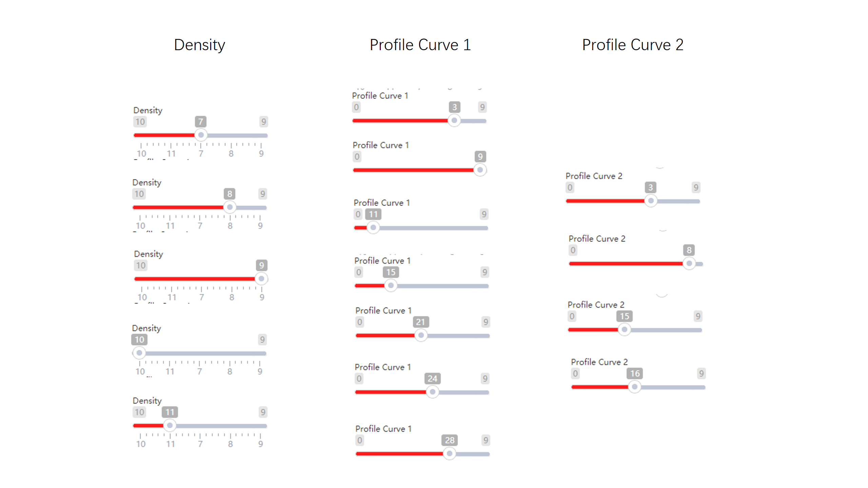The width and height of the screenshot is (868, 488).
Task: Click the Density slider handle set to 11
Action: [170, 425]
